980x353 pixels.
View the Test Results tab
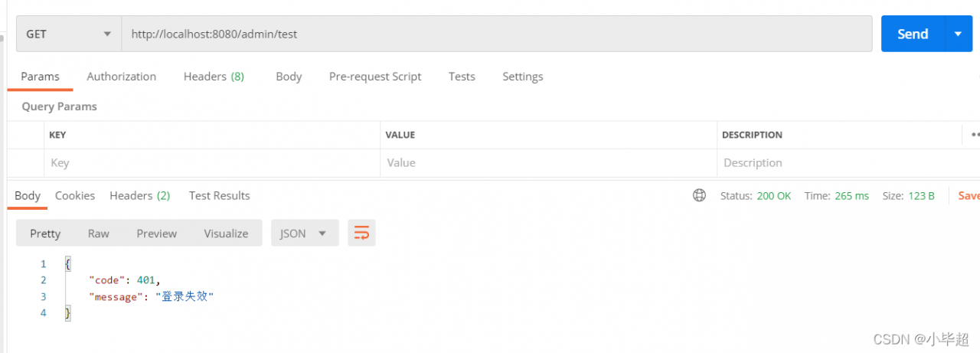(219, 195)
